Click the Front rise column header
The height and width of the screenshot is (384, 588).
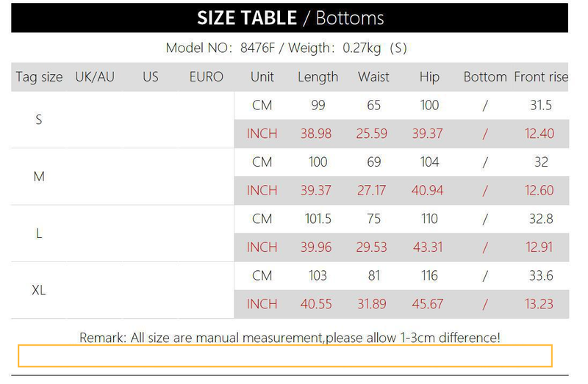coord(541,77)
